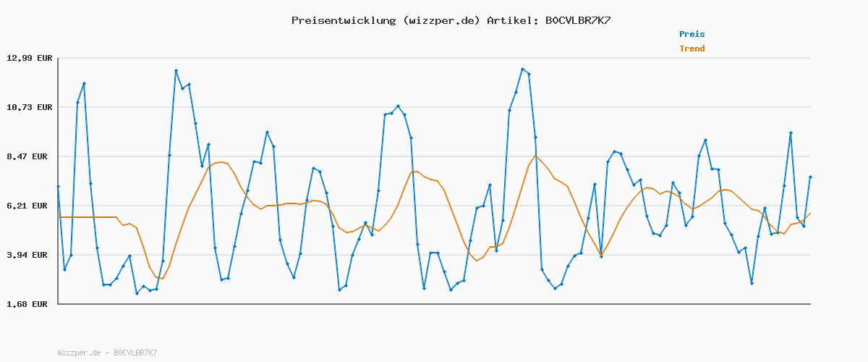Screen dimensions: 868x362
Task: Click the word "Artikel:" in the chart title
Action: 509,20
